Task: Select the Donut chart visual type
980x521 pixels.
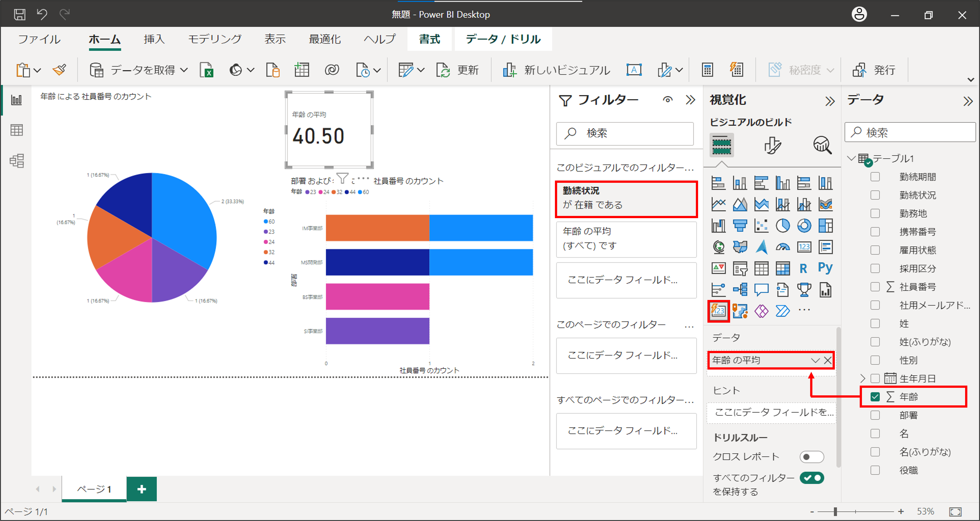Action: pos(804,226)
